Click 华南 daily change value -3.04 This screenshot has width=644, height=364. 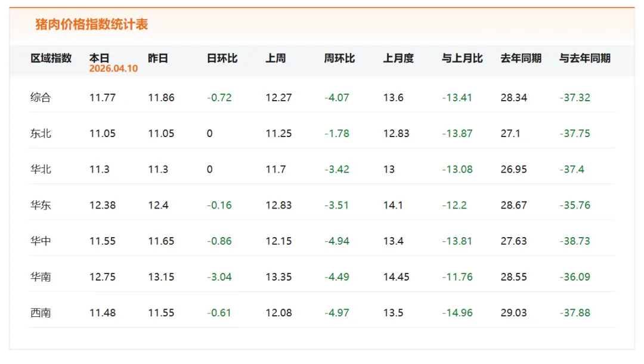coord(219,277)
